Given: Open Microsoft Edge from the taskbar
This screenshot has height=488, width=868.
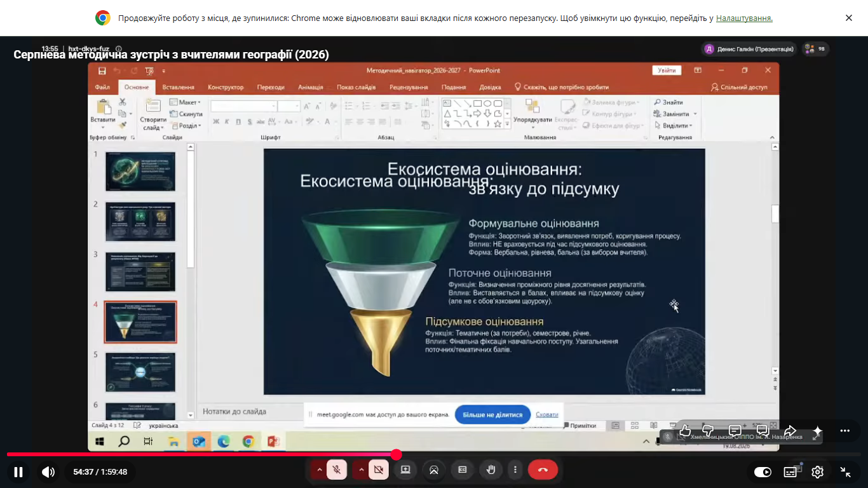Looking at the screenshot, I should tap(223, 441).
